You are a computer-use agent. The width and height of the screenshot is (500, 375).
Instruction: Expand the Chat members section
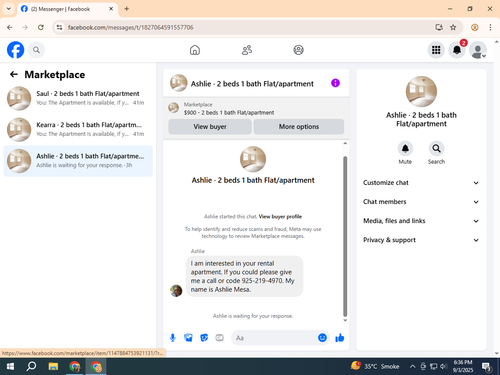coord(421,202)
